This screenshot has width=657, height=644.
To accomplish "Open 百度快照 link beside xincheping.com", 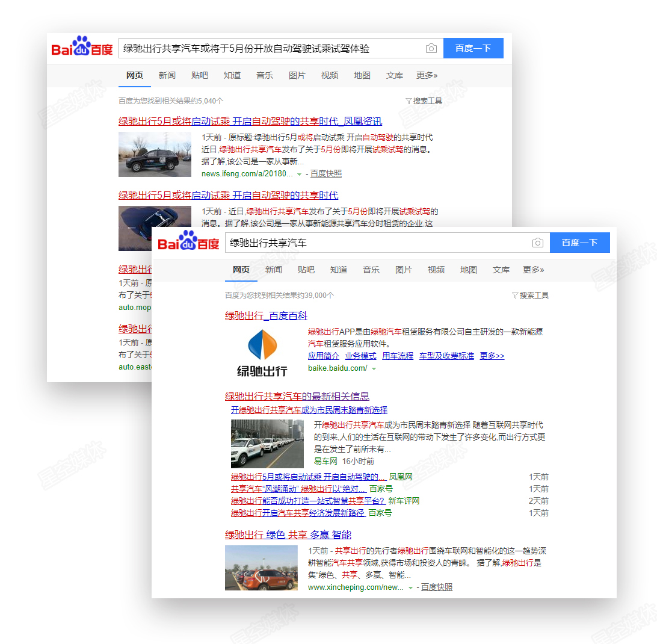I will coord(437,587).
